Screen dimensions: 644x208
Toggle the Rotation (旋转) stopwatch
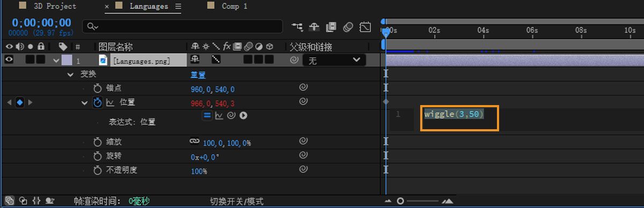point(98,156)
